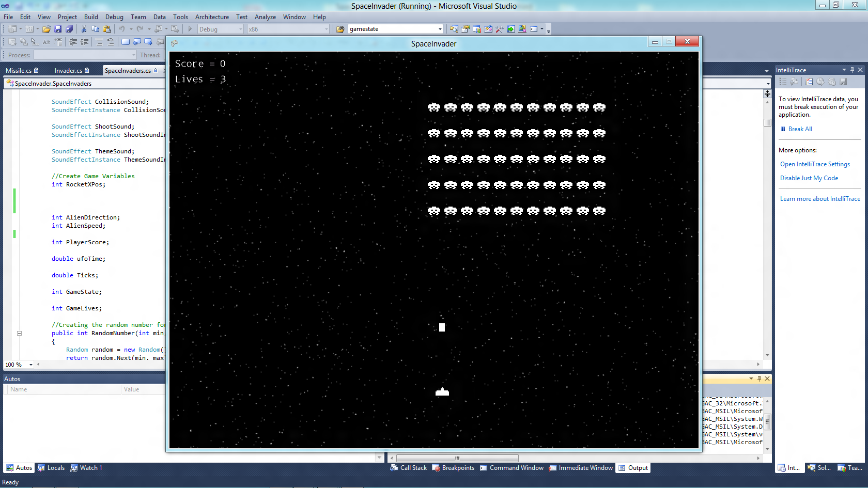Switch to the Invader.cs tab

72,70
